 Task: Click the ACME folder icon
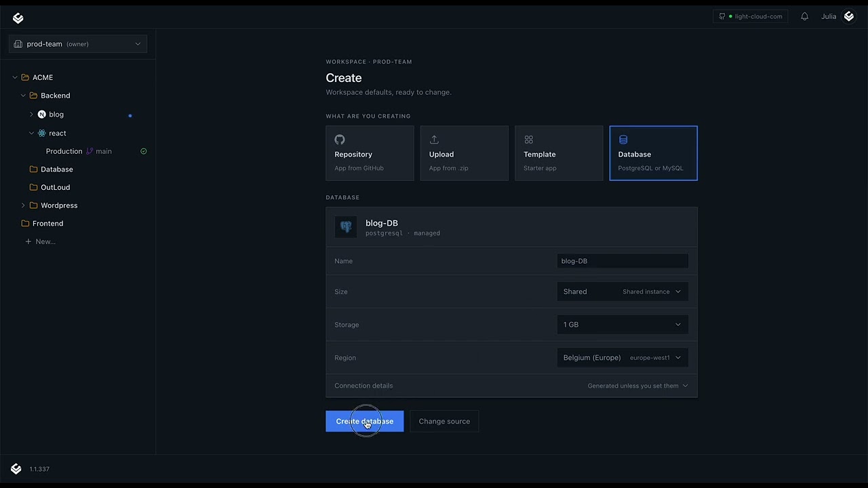(x=25, y=77)
